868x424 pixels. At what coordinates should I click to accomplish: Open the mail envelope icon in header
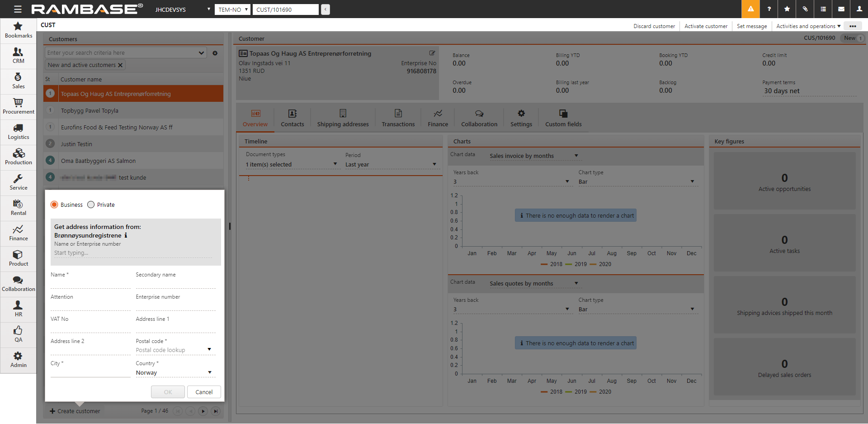[841, 9]
